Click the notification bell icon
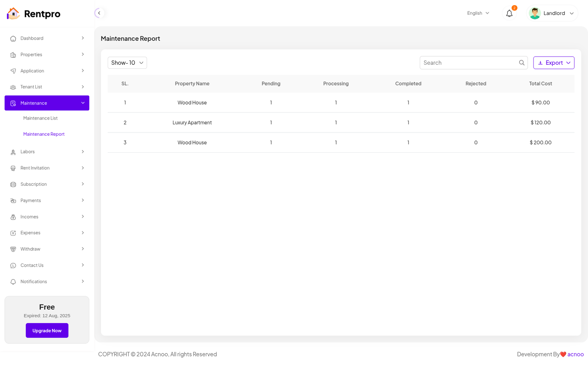This screenshot has width=588, height=366. tap(509, 14)
